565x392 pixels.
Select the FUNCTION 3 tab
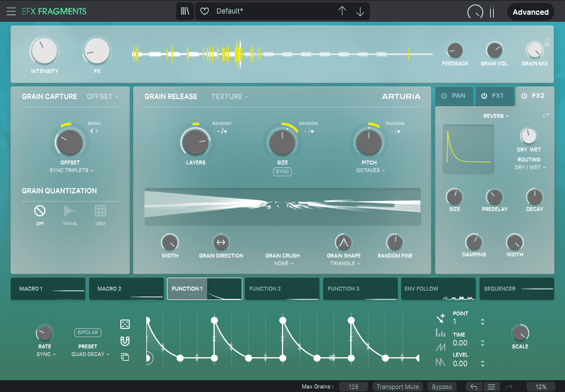tap(360, 289)
